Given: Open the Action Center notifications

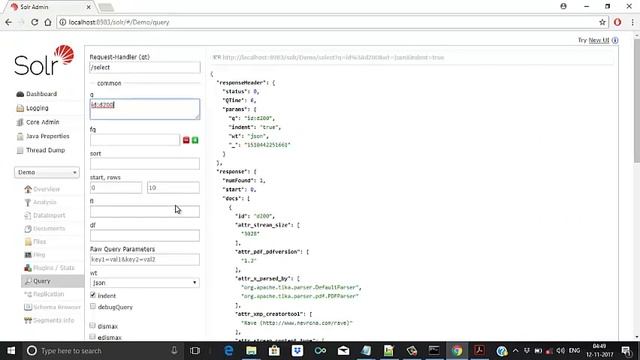Looking at the screenshot, I should pos(626,351).
